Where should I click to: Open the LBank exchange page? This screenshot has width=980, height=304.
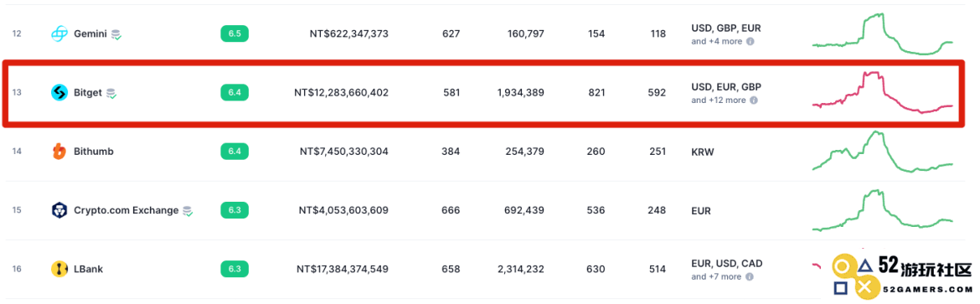[x=88, y=270]
